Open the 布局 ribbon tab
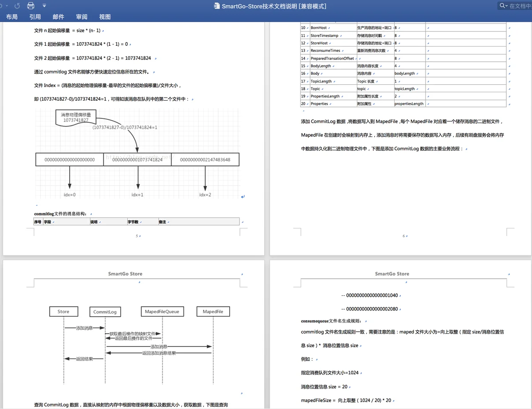The image size is (532, 409). pyautogui.click(x=12, y=17)
